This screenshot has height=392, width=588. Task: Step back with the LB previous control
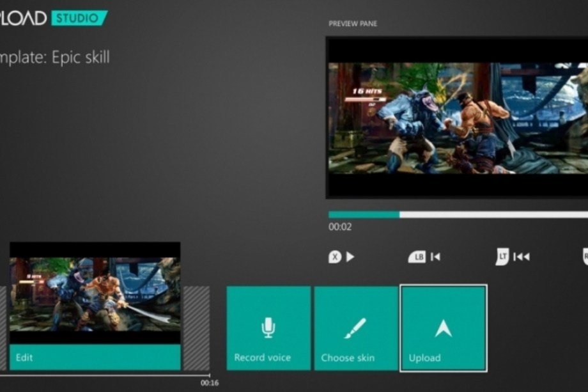(x=424, y=257)
